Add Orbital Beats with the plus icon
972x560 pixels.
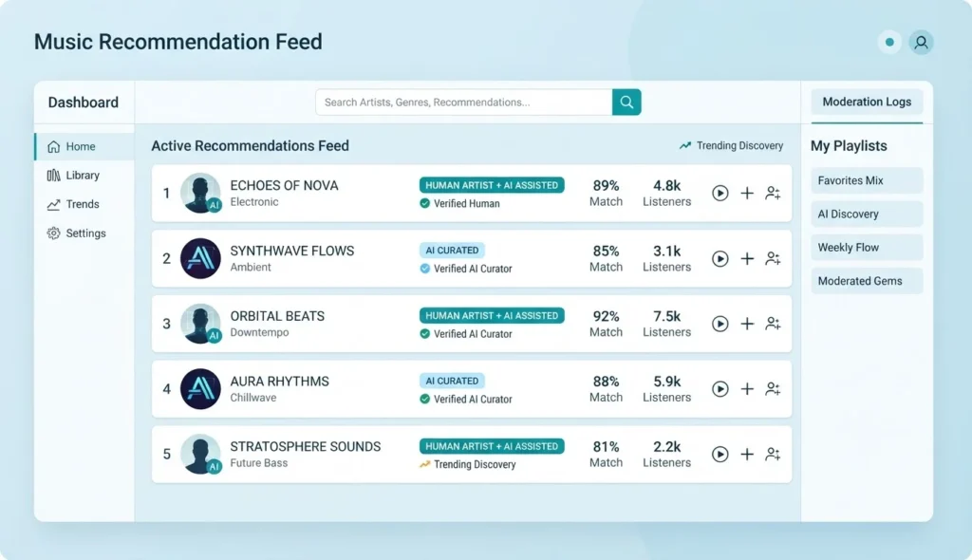(747, 324)
